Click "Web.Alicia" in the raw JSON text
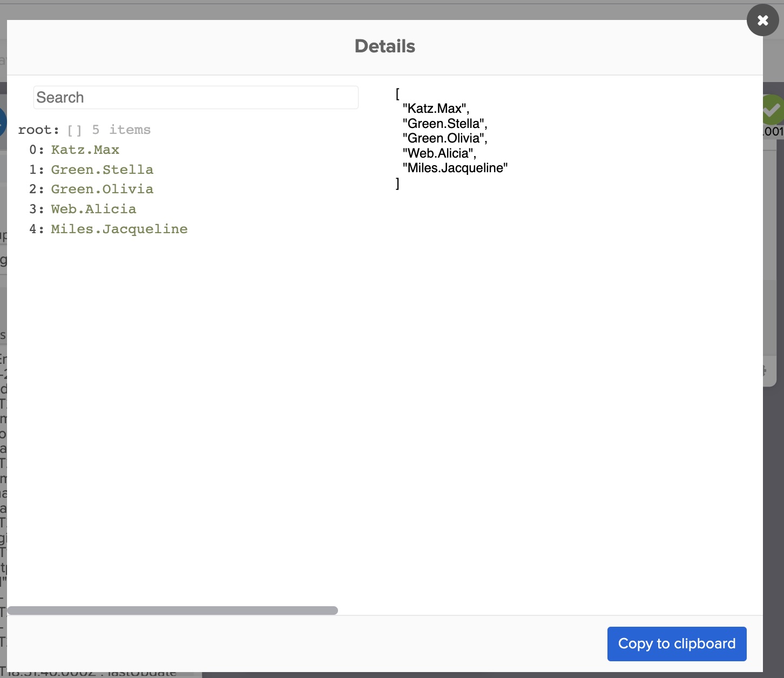 coord(438,153)
